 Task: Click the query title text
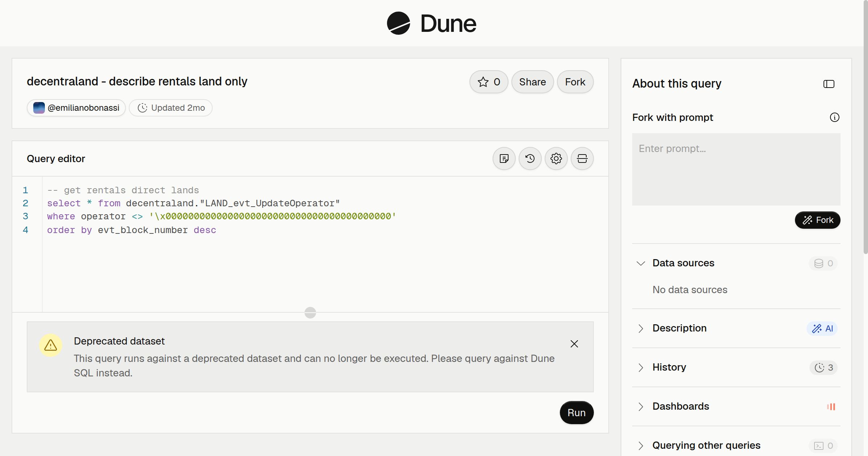tap(137, 81)
